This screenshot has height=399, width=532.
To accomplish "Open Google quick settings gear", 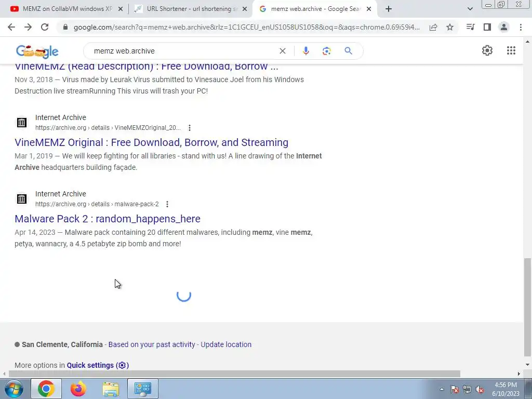I will pos(487,50).
